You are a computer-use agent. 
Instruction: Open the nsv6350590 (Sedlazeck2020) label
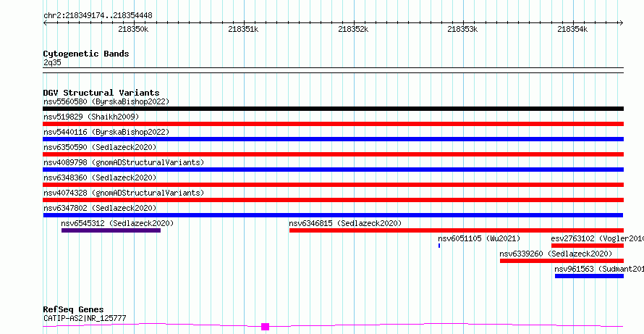tap(100, 147)
